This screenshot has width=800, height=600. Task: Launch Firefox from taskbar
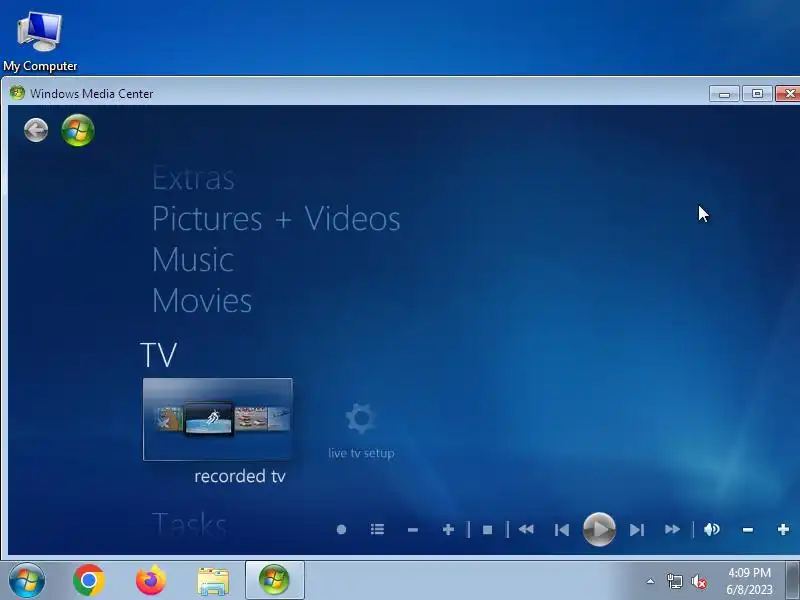pos(151,580)
